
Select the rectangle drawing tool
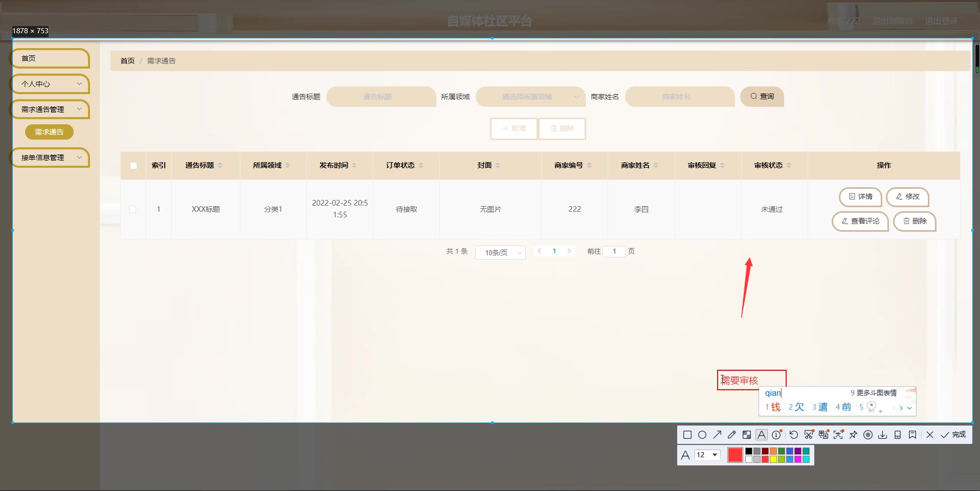[x=687, y=435]
